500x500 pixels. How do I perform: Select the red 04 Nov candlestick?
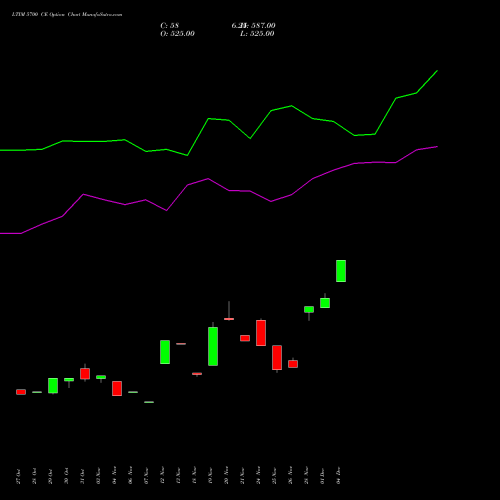pos(117,388)
